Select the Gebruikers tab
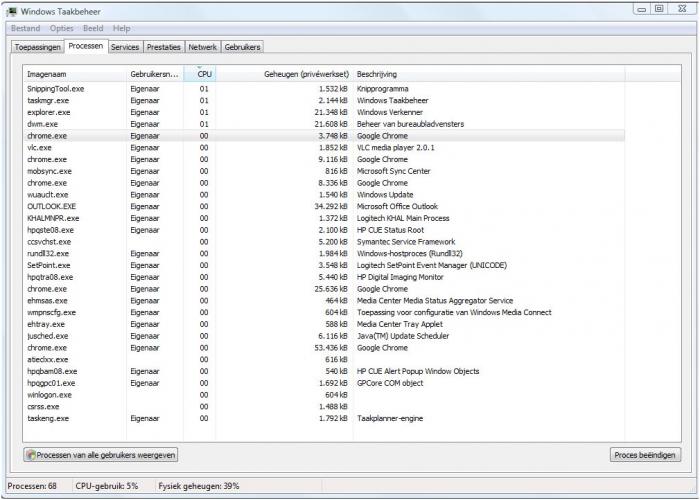Screen dimensions: 700x500 point(243,47)
